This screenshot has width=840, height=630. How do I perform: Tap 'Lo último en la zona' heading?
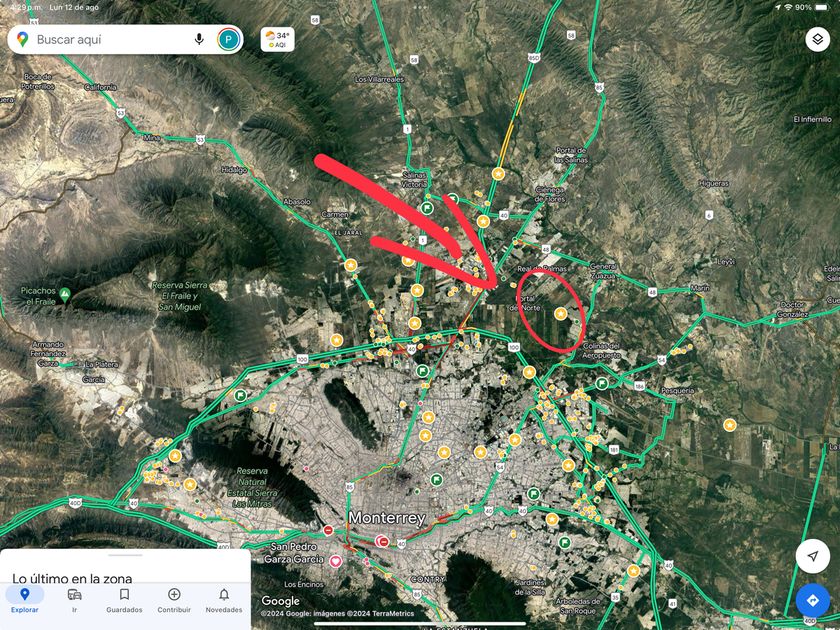(x=72, y=578)
